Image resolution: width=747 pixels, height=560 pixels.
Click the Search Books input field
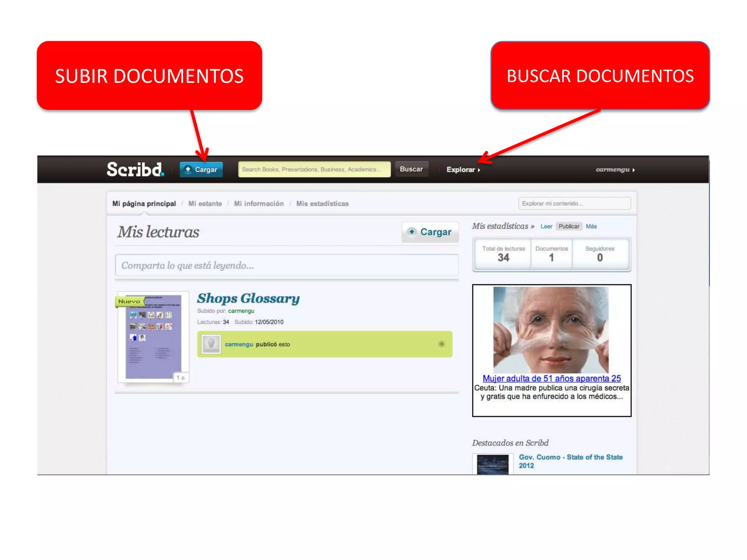tap(314, 170)
